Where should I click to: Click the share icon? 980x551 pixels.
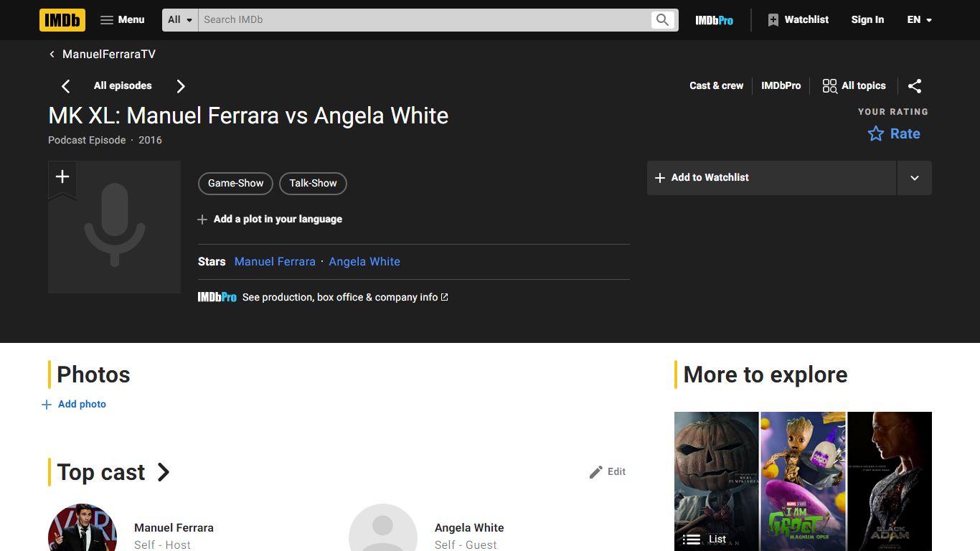pos(915,86)
